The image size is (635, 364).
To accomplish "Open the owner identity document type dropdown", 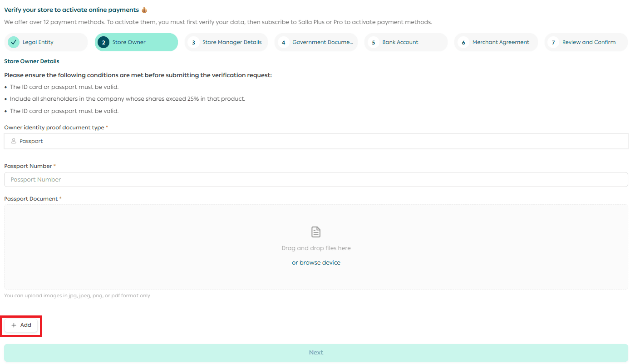I will (316, 141).
